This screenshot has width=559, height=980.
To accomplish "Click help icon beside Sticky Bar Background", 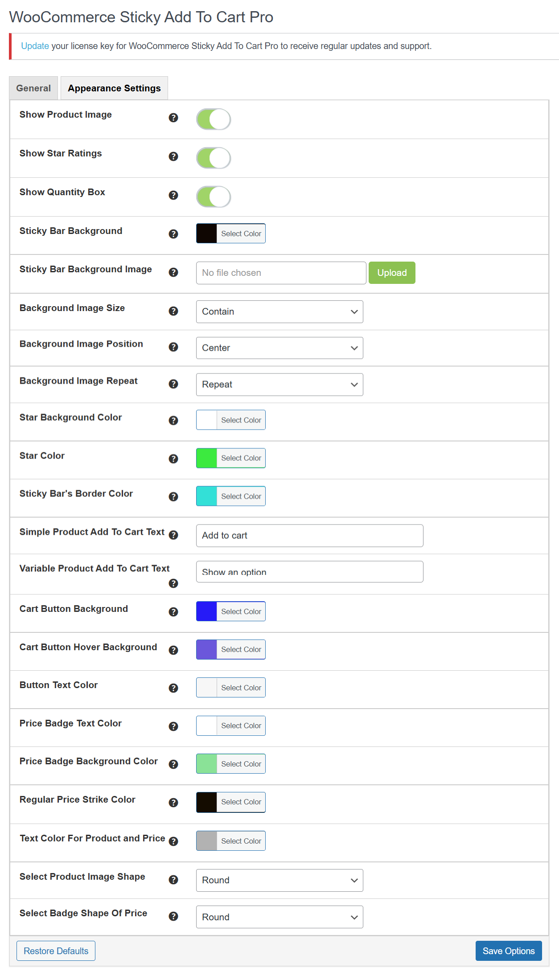I will pyautogui.click(x=173, y=234).
